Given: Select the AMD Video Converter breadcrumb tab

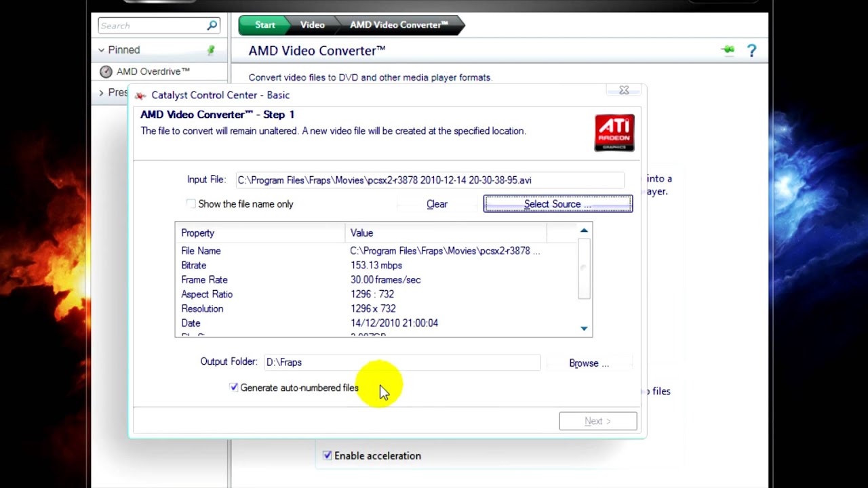Looking at the screenshot, I should point(399,25).
